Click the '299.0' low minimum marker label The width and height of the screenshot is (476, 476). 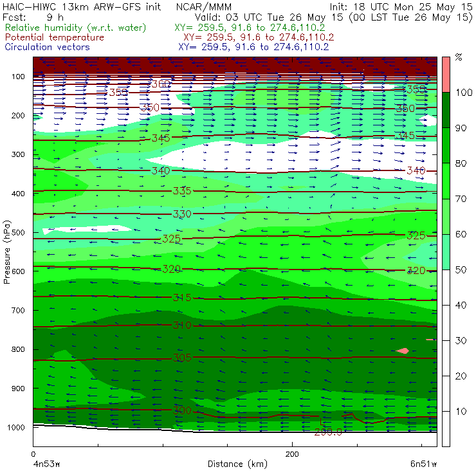click(328, 432)
